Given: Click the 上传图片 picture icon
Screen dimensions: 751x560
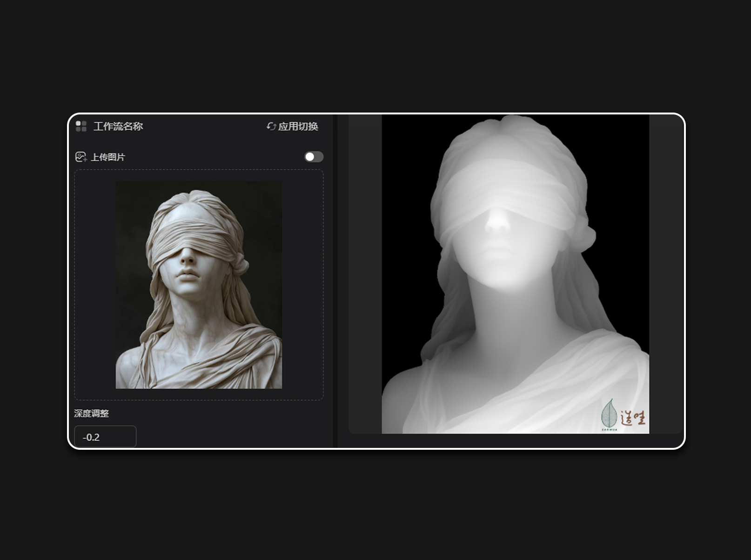Looking at the screenshot, I should click(80, 157).
